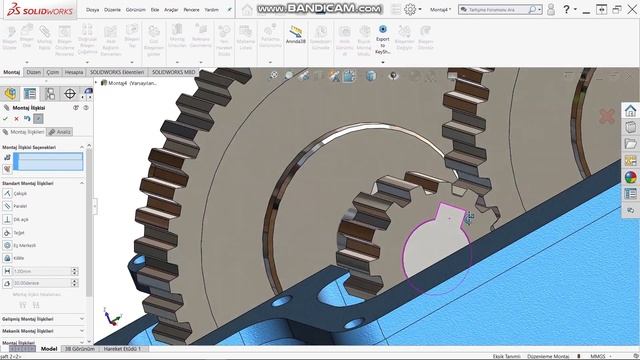640x360 pixels.
Task: Open the ConfigurationManager tab icon
Action: pyautogui.click(x=50, y=93)
